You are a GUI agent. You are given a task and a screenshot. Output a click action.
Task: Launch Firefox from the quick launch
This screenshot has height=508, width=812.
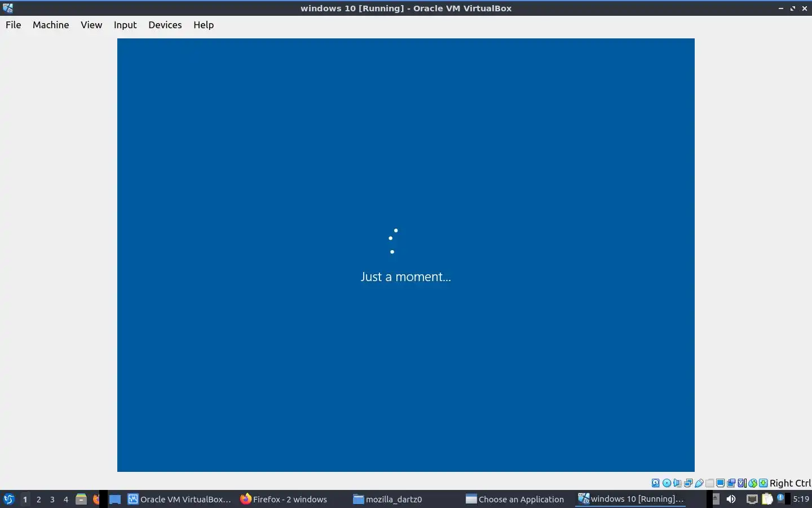[96, 499]
